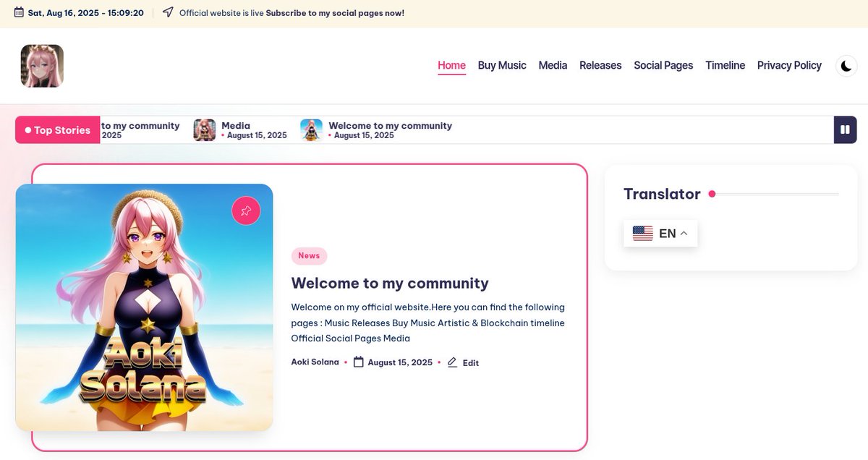Screen dimensions: 868x460
Task: Click the date and time text in the top bar
Action: coord(85,13)
